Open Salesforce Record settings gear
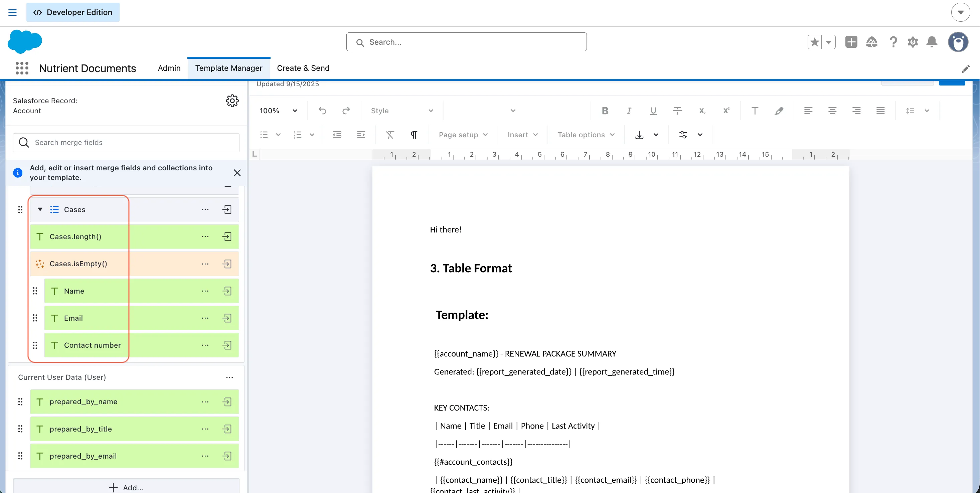The height and width of the screenshot is (493, 980). (232, 101)
